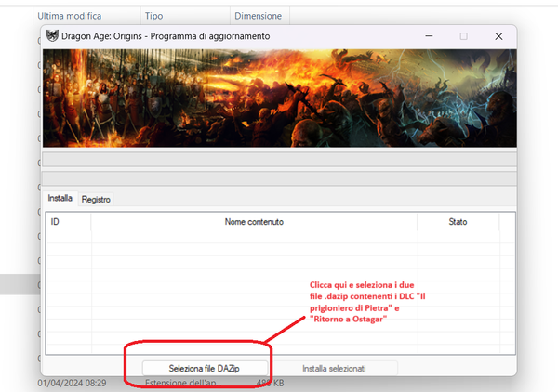The height and width of the screenshot is (392, 558).
Task: Click the Seleziona file DAZip button
Action: 205,368
